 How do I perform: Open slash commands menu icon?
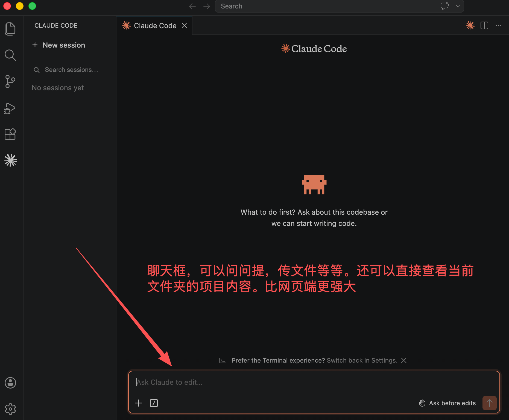coord(154,403)
